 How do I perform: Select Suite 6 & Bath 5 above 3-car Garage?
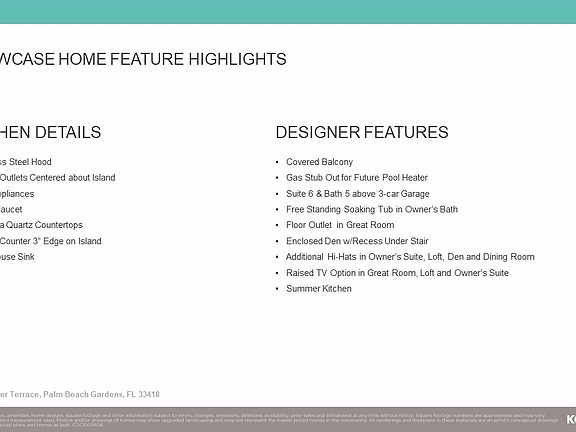pos(358,194)
